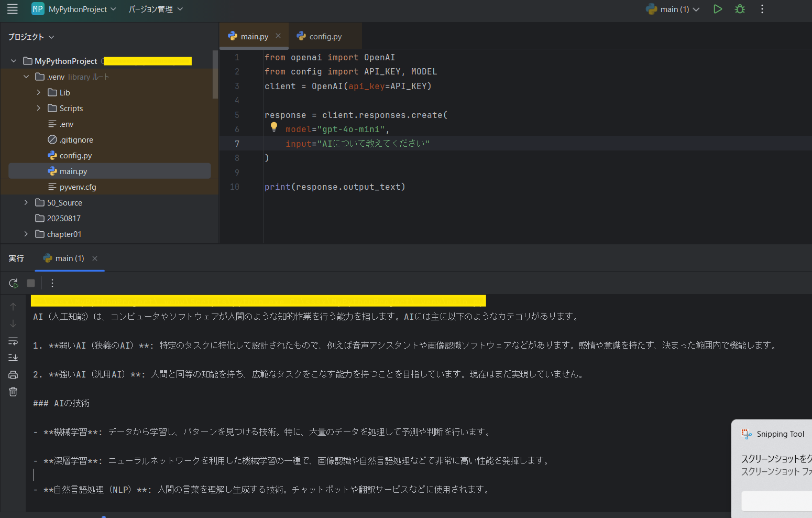Viewport: 812px width, 518px height.
Task: Switch to the config.py editor tab
Action: [325, 37]
